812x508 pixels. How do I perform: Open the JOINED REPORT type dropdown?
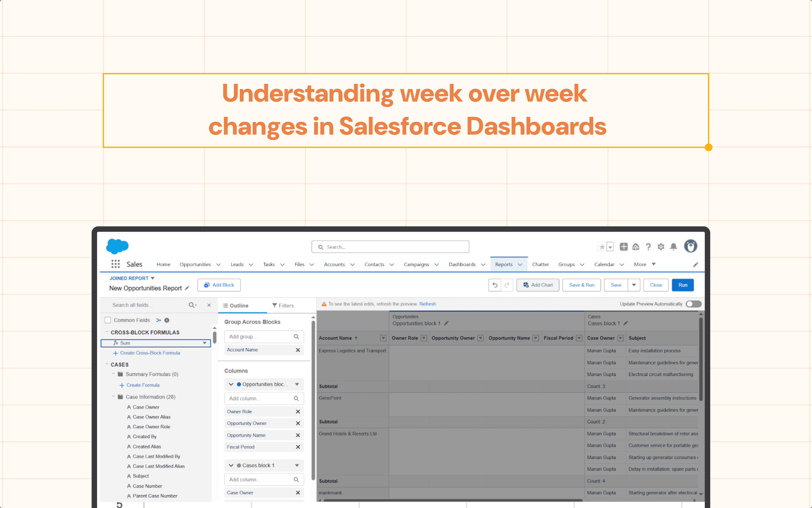(153, 278)
